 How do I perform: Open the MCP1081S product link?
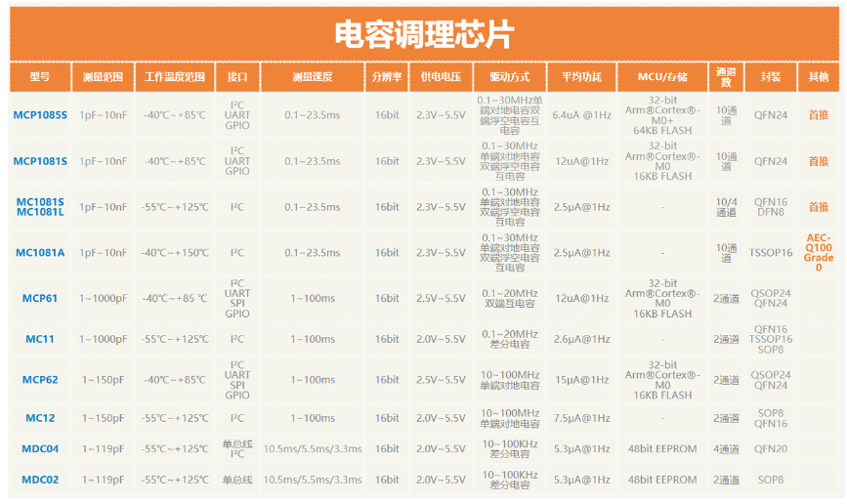tap(40, 161)
